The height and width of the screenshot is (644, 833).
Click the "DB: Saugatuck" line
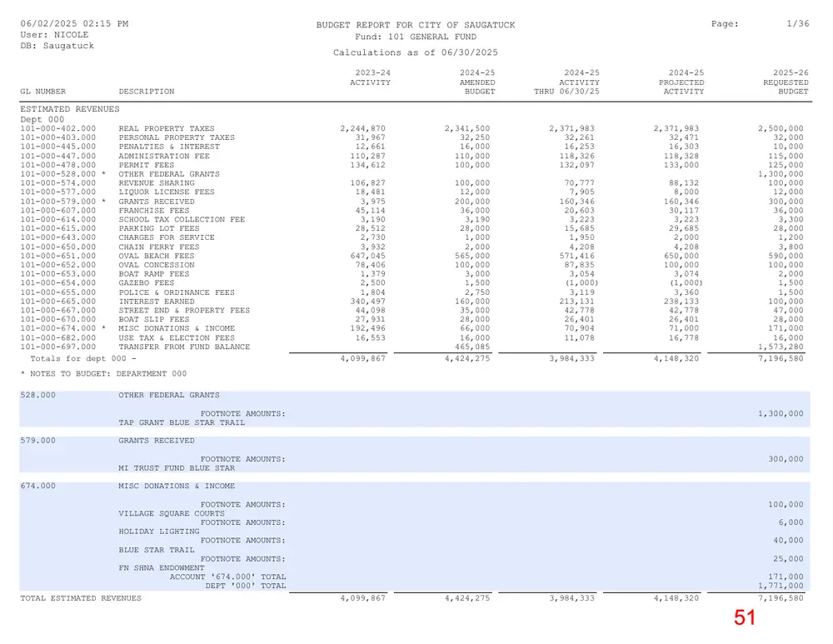pos(57,46)
